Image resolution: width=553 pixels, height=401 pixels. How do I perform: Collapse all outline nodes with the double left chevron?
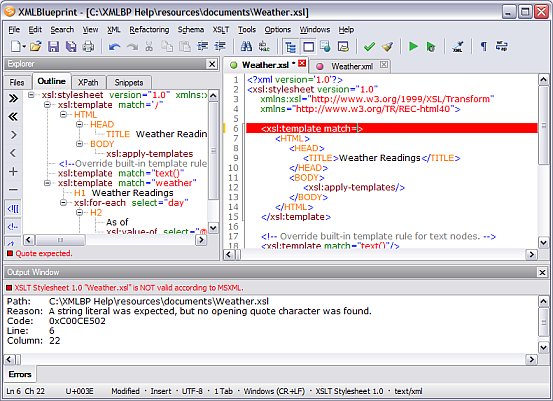pos(13,116)
